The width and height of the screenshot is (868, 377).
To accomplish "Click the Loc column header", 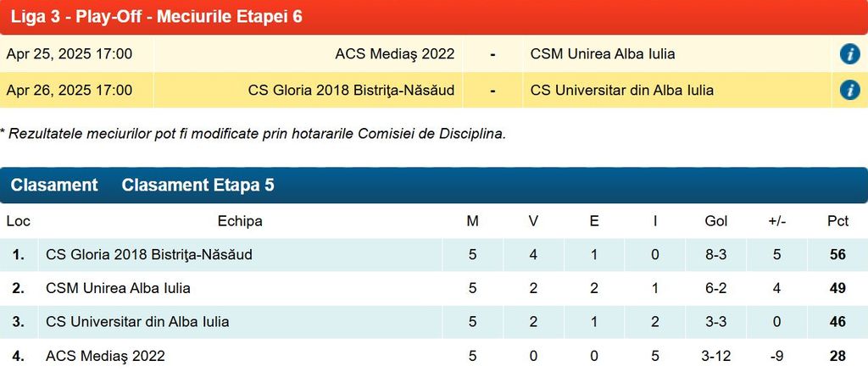I will [x=19, y=221].
